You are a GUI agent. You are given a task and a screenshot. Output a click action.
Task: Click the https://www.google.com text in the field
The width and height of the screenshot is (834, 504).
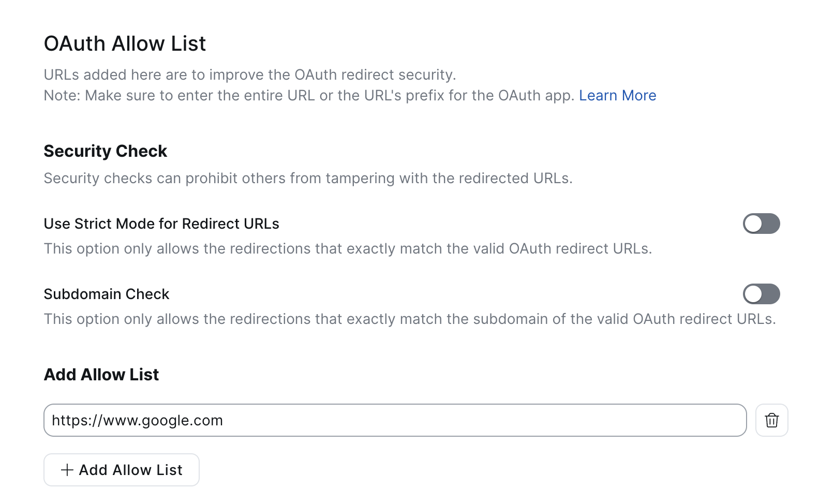[x=137, y=420]
